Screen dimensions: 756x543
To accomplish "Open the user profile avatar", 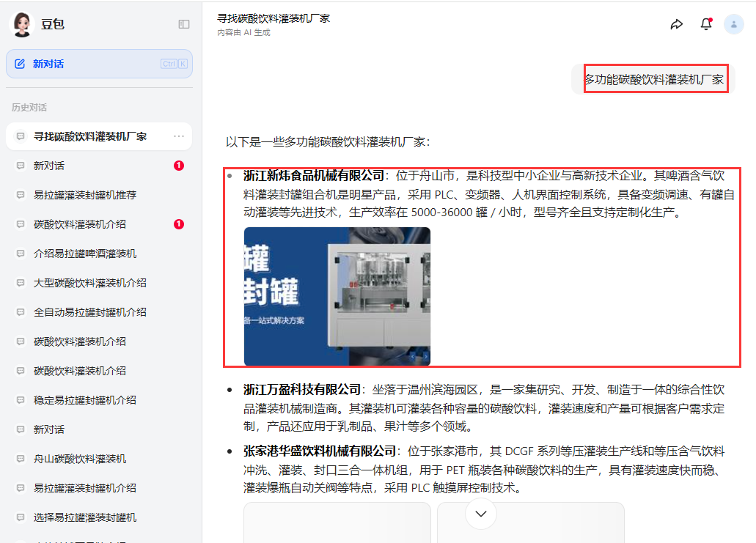I will (733, 24).
